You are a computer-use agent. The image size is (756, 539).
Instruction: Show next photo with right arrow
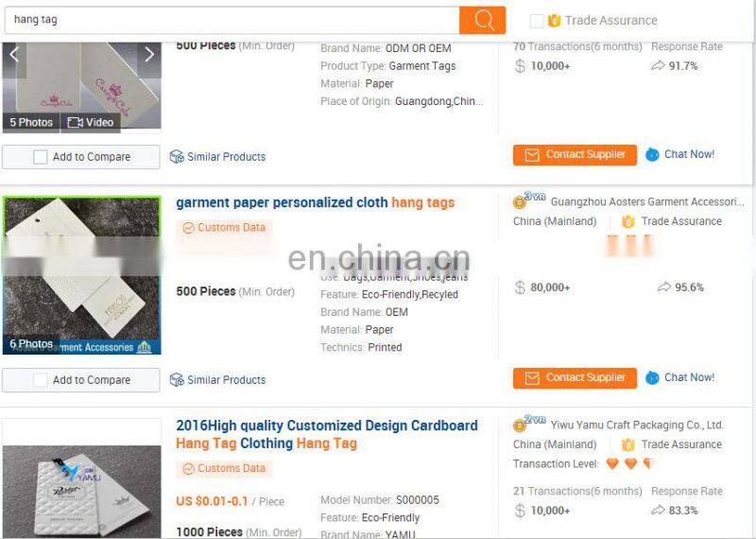click(149, 55)
